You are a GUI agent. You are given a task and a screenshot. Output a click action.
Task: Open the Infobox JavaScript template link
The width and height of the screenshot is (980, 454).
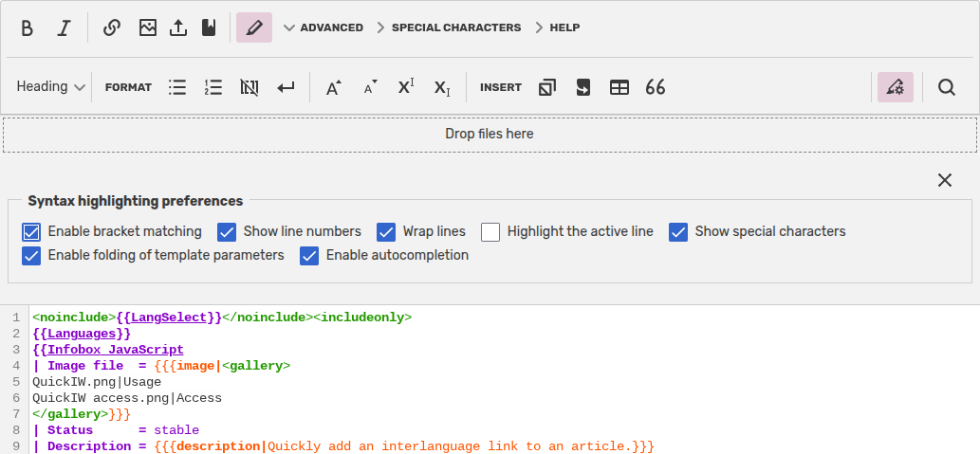[x=116, y=350]
